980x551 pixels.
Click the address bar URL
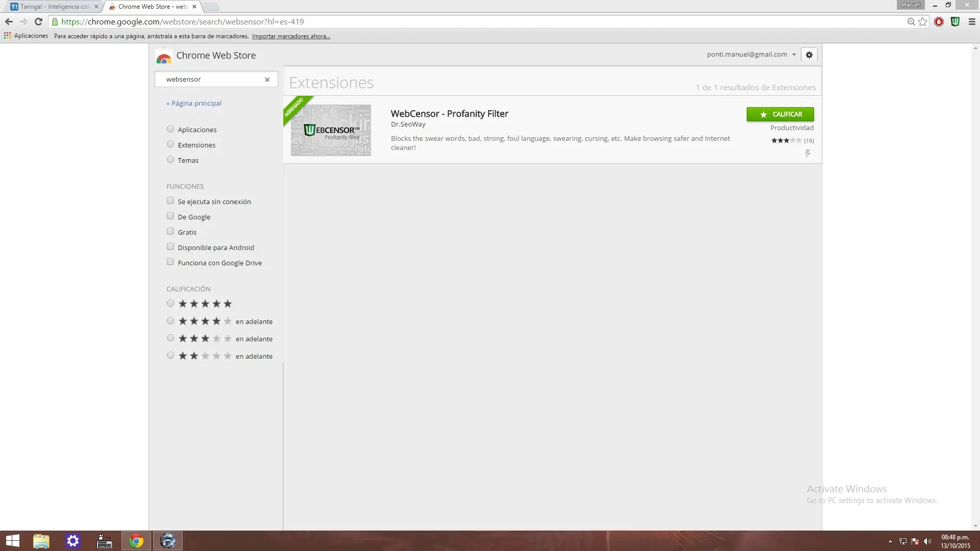coord(182,21)
